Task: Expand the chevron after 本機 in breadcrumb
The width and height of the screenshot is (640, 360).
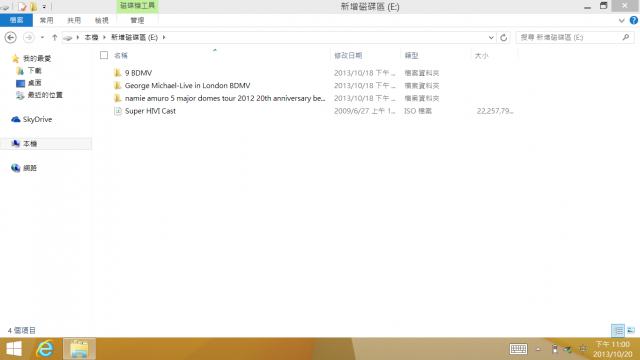Action: click(104, 38)
